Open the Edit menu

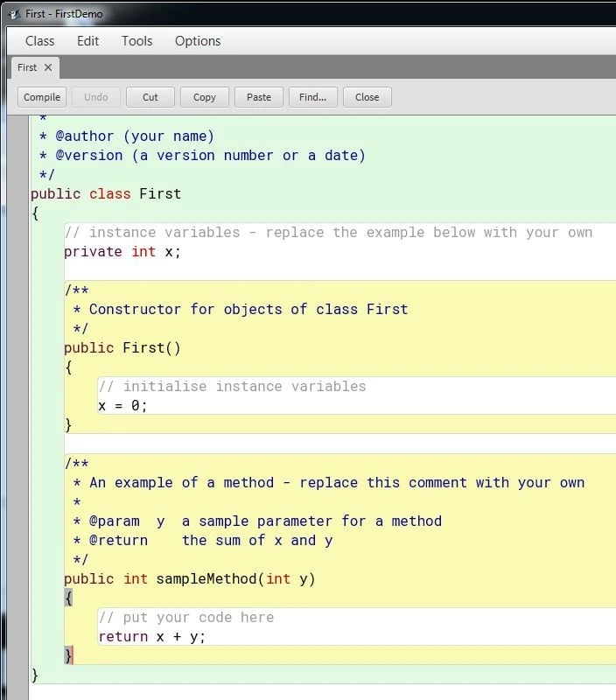click(87, 41)
